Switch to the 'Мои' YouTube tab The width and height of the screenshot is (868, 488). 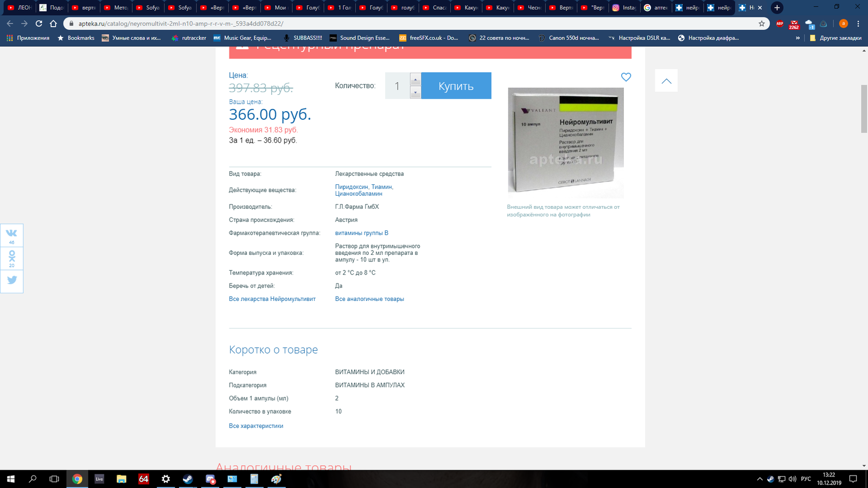pos(275,8)
